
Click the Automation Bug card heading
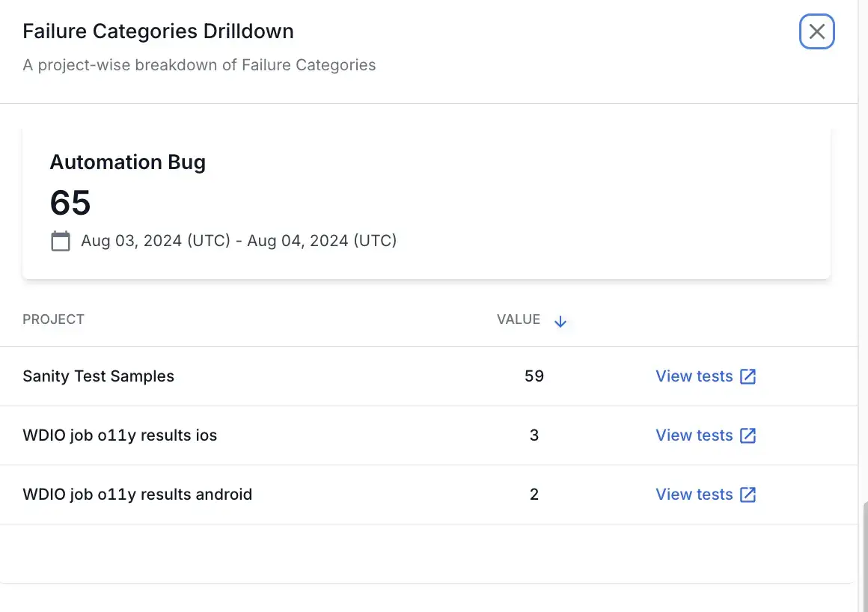tap(127, 162)
